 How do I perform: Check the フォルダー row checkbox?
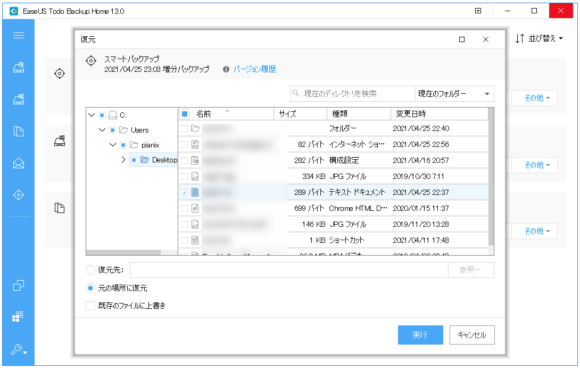pos(184,129)
